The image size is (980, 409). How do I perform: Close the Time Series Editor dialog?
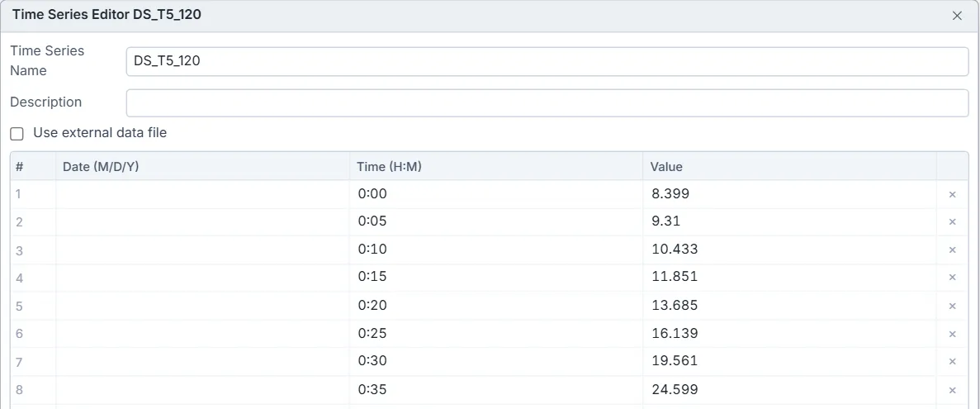[957, 16]
